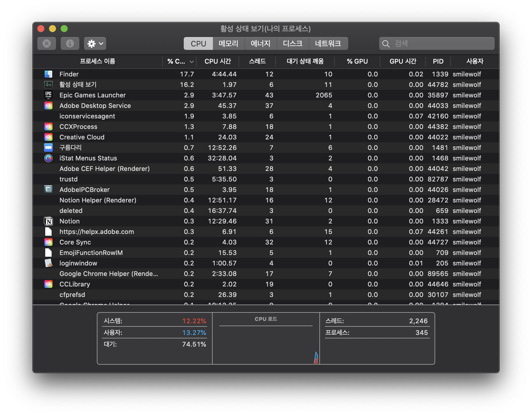
Task: Sort by 프로세스 이름 column header
Action: pos(98,61)
